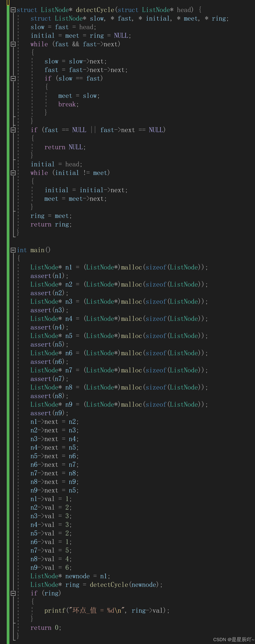
Task: Click the detectCycle function name in the signature
Action: tap(95, 10)
